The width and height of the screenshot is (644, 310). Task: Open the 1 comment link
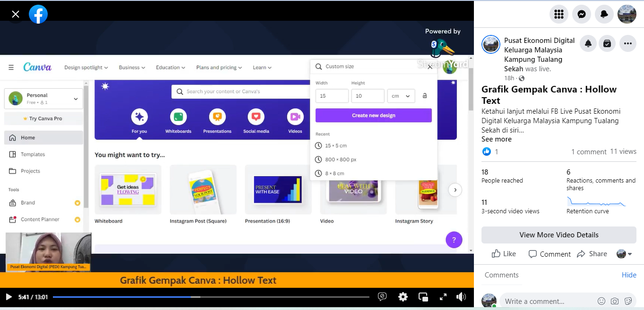(x=589, y=152)
